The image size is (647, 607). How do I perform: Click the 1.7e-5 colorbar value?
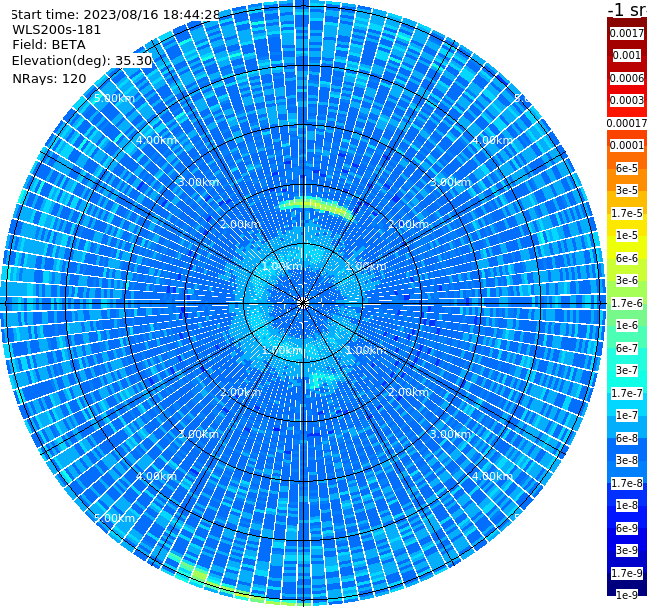click(x=627, y=213)
